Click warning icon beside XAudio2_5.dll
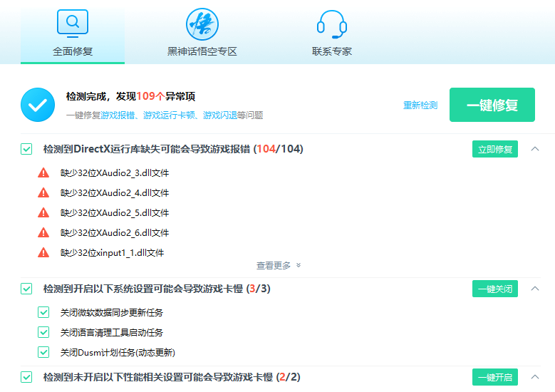The height and width of the screenshot is (392, 555). (x=43, y=213)
